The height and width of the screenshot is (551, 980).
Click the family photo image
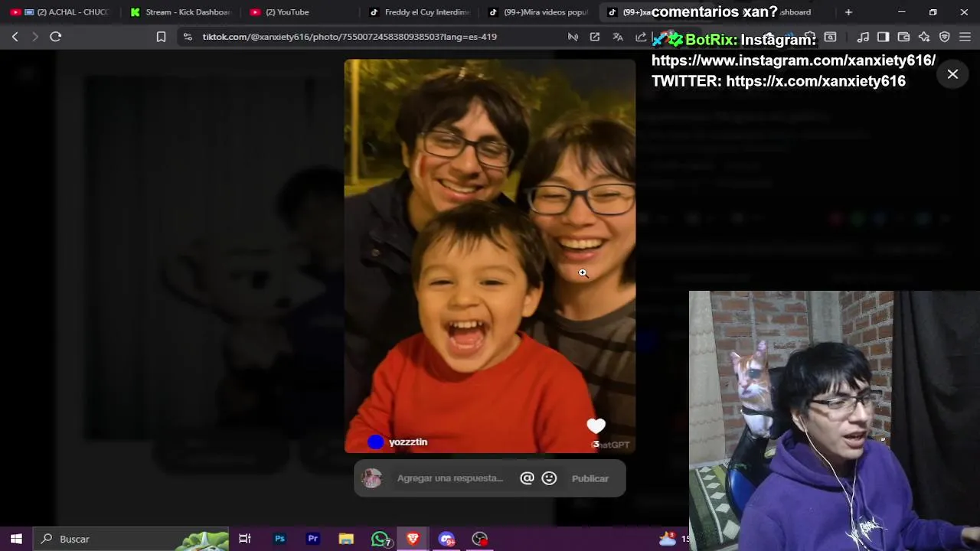point(490,256)
